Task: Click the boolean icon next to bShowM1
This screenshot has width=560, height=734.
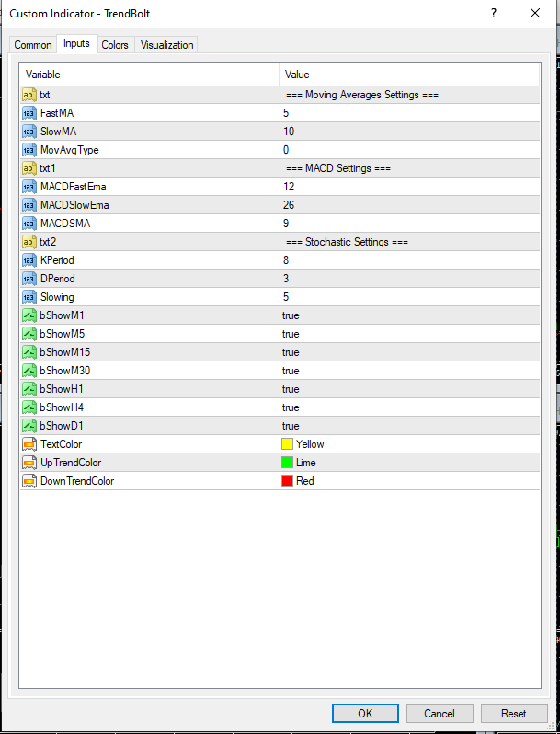Action: tap(29, 315)
